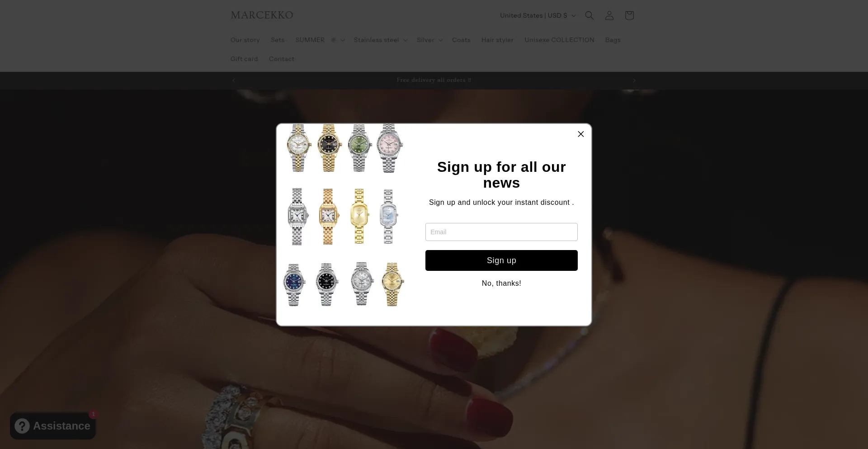Show next announcement with right arrow
This screenshot has width=868, height=449.
point(634,80)
